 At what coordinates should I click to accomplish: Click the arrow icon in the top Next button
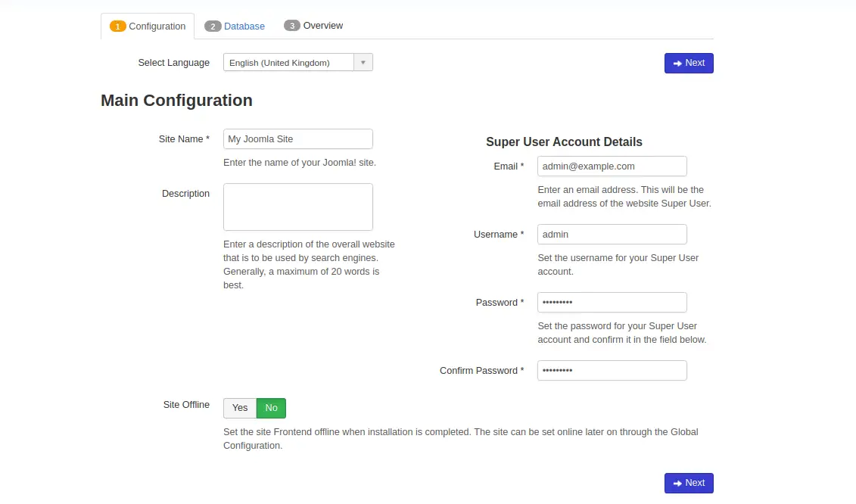coord(677,64)
